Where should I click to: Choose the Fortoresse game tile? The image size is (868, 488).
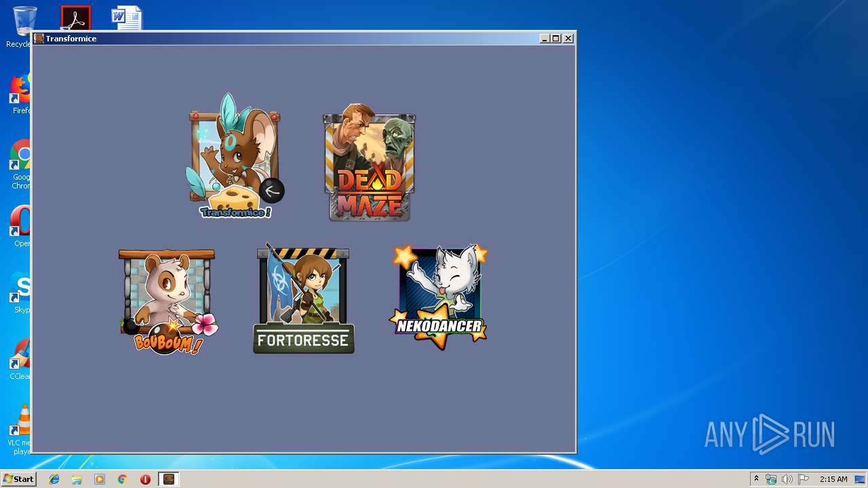pyautogui.click(x=304, y=300)
